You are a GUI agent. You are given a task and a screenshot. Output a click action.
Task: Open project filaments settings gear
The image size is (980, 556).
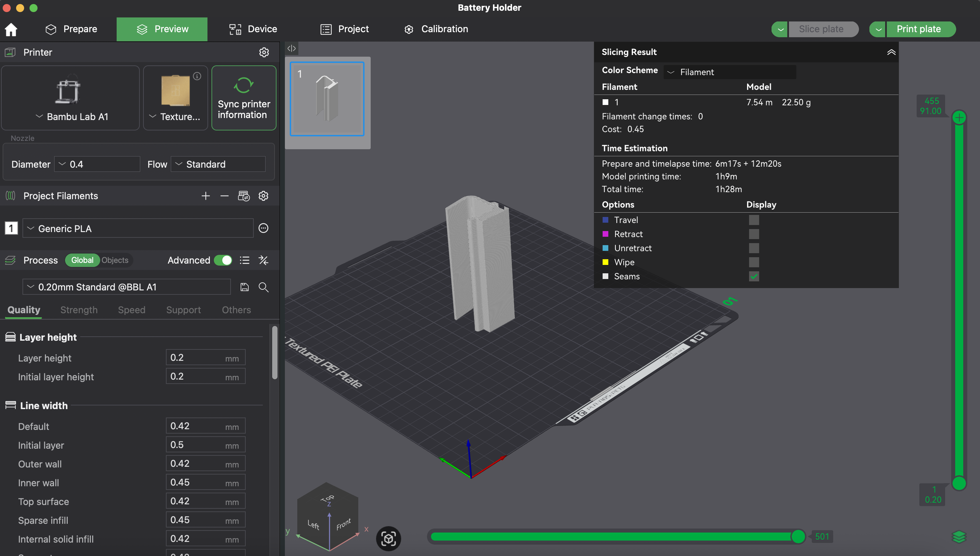263,196
